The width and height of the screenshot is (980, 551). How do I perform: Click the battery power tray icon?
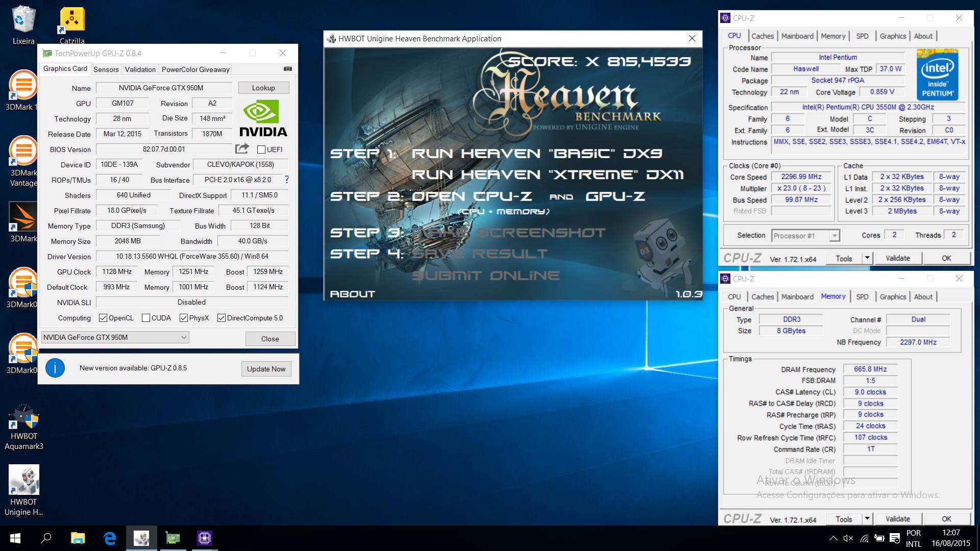[x=879, y=538]
